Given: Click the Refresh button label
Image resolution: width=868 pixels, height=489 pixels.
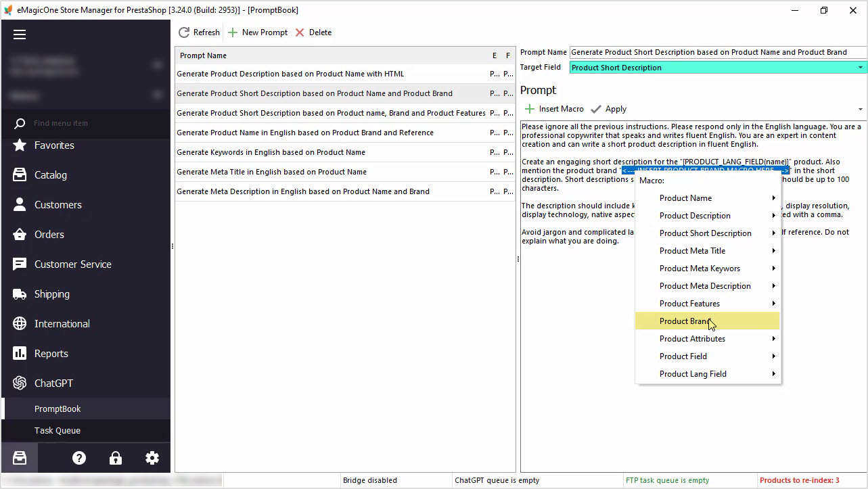Looking at the screenshot, I should tap(206, 32).
